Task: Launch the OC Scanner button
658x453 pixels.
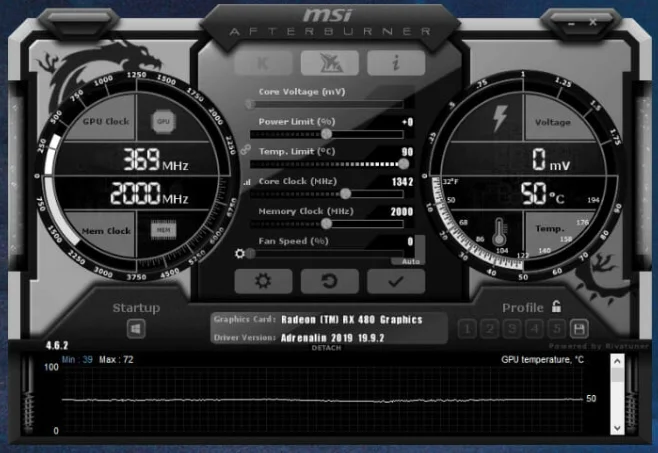Action: click(x=330, y=63)
